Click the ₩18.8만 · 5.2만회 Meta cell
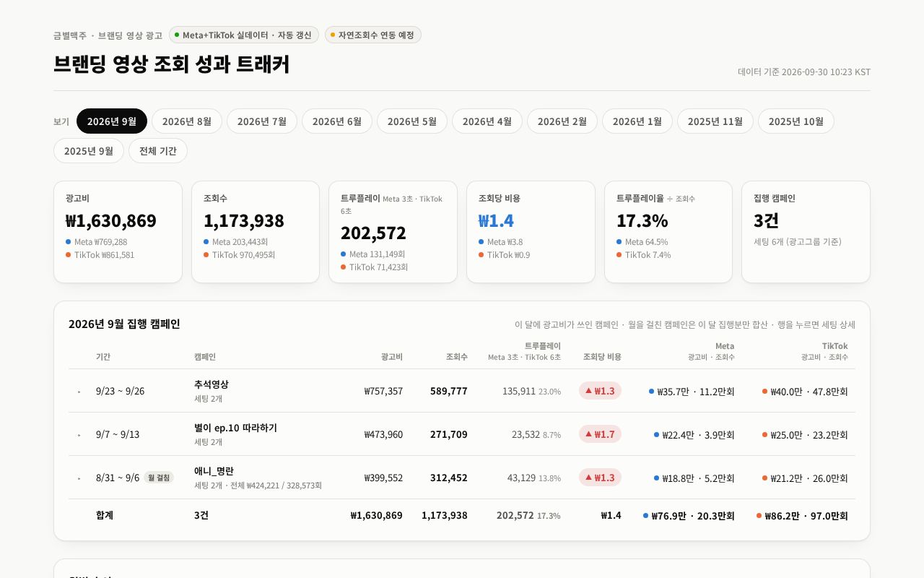Viewport: 924px width, 578px height. point(694,478)
